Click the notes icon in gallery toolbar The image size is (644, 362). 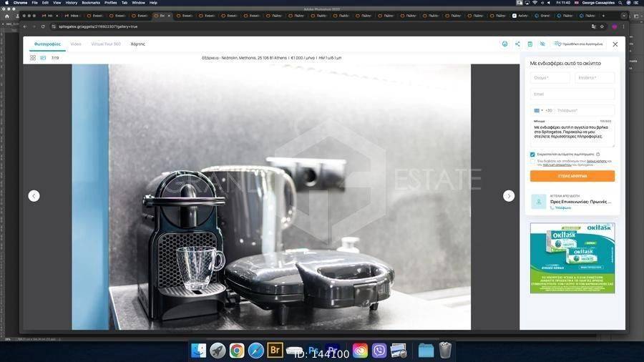coord(530,44)
